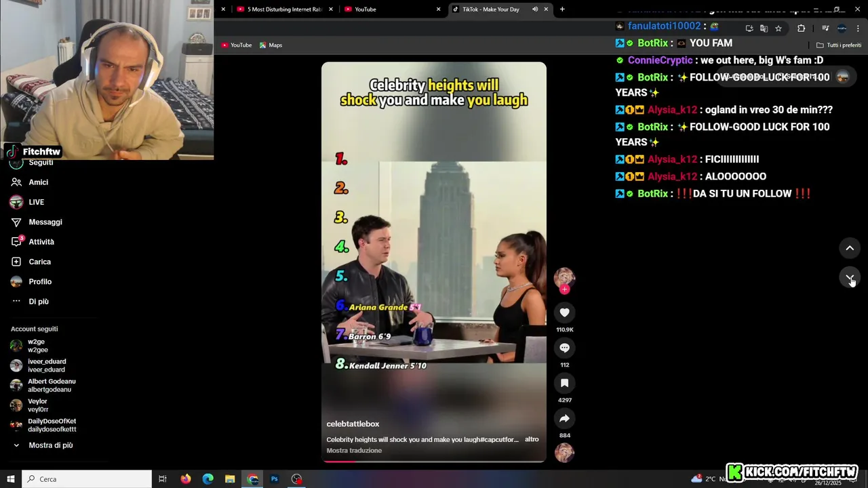Open celebtattlebox username on video
This screenshot has height=488, width=868.
coord(353,424)
